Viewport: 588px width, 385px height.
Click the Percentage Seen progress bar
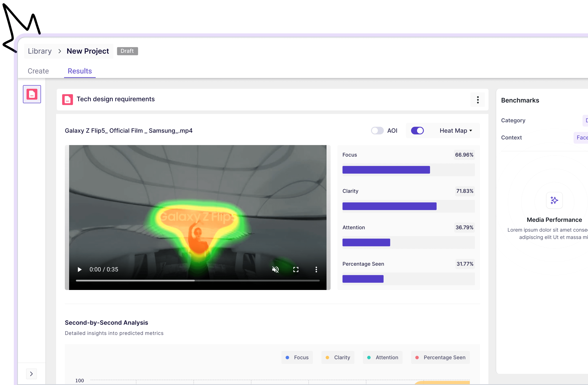click(x=409, y=279)
